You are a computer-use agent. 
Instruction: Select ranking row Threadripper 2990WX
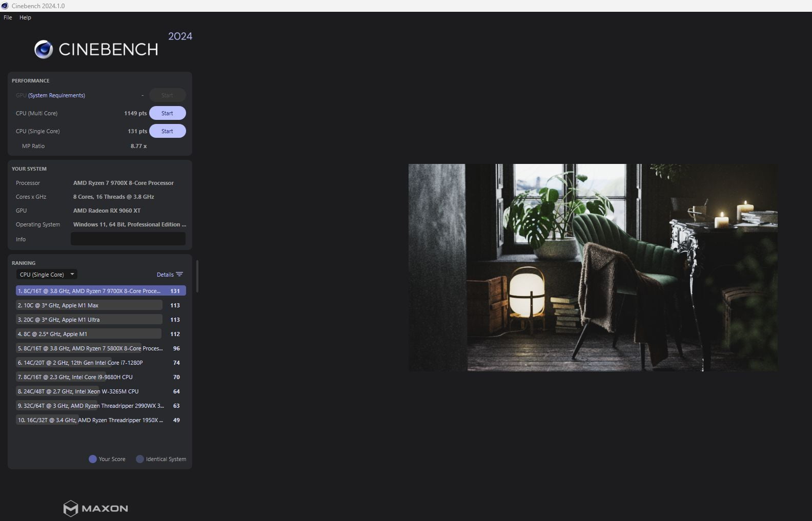click(100, 406)
